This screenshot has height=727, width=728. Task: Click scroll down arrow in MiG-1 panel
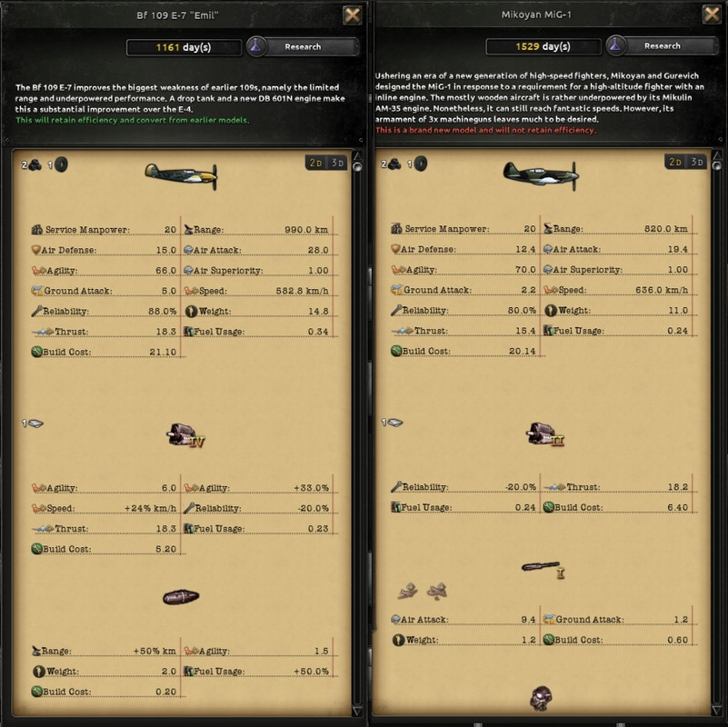tap(717, 711)
